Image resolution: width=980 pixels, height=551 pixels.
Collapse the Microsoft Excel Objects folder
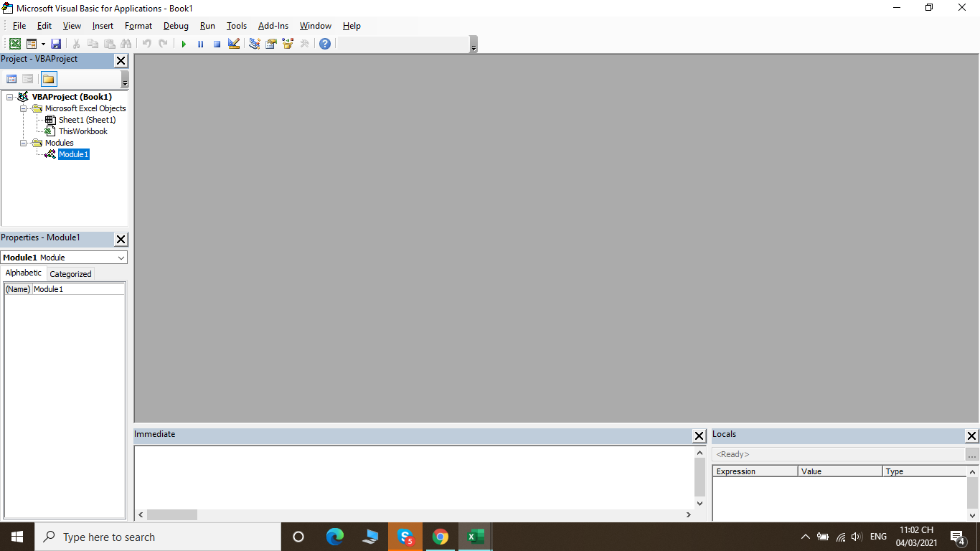[x=24, y=108]
